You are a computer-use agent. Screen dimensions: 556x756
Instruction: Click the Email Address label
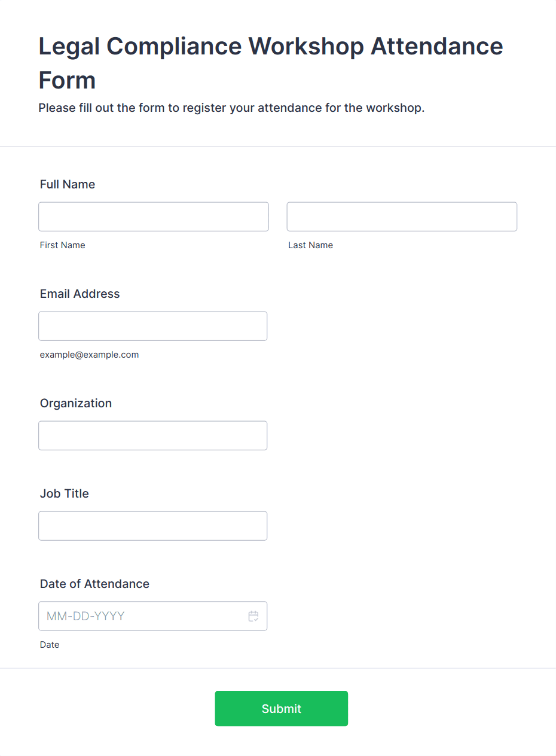tap(80, 294)
